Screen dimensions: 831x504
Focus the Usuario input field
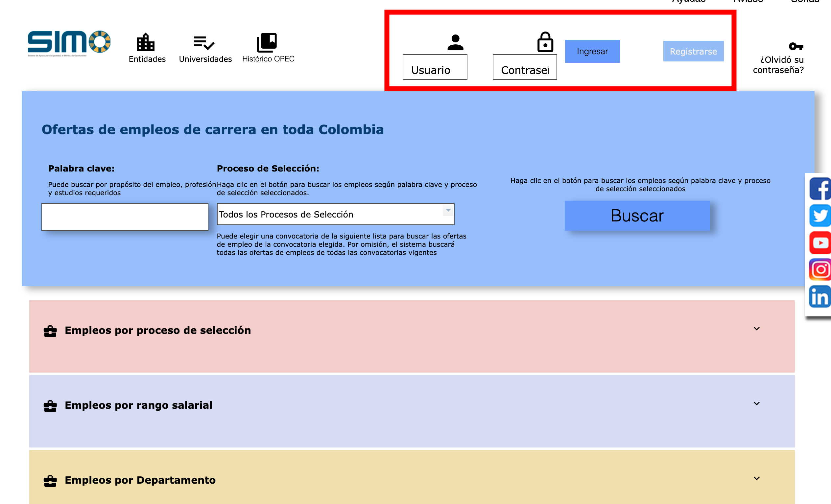tap(435, 67)
